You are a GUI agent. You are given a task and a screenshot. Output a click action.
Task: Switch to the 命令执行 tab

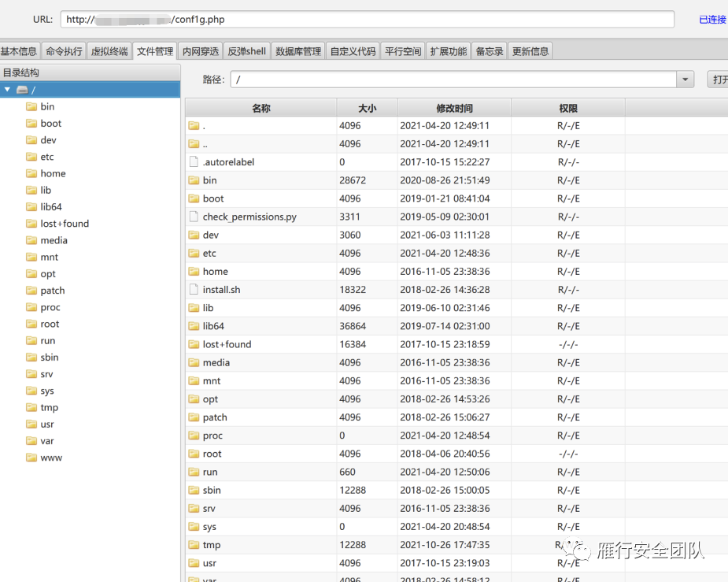click(x=64, y=51)
